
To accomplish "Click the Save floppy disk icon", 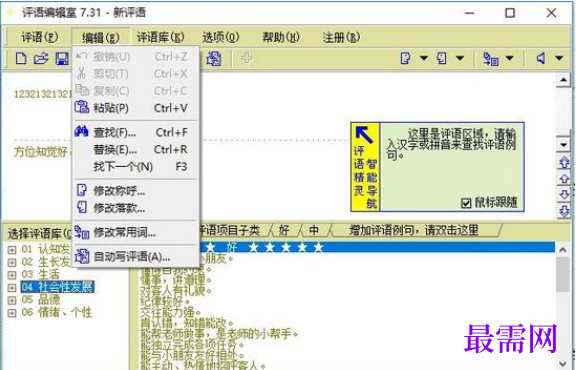I will pyautogui.click(x=62, y=59).
